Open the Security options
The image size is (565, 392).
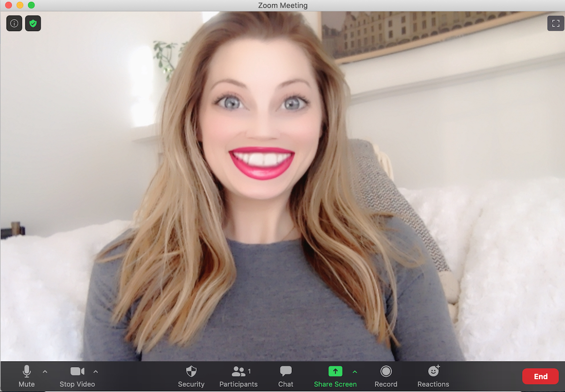tap(191, 376)
